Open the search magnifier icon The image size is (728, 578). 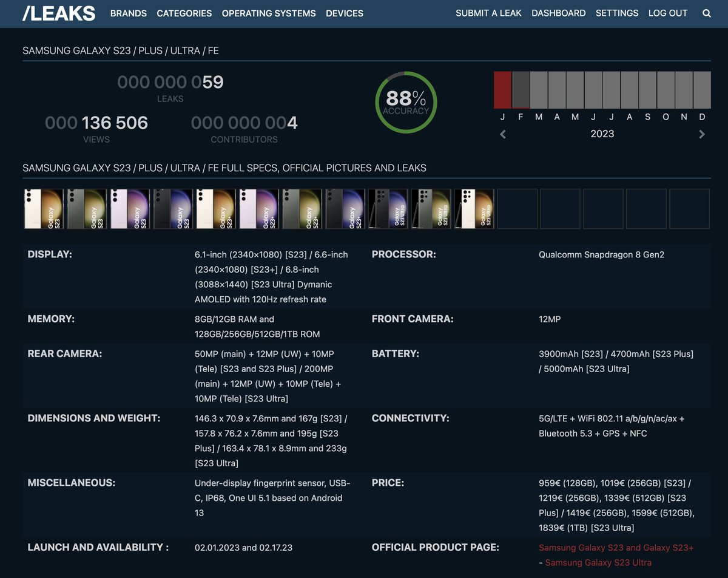[707, 13]
